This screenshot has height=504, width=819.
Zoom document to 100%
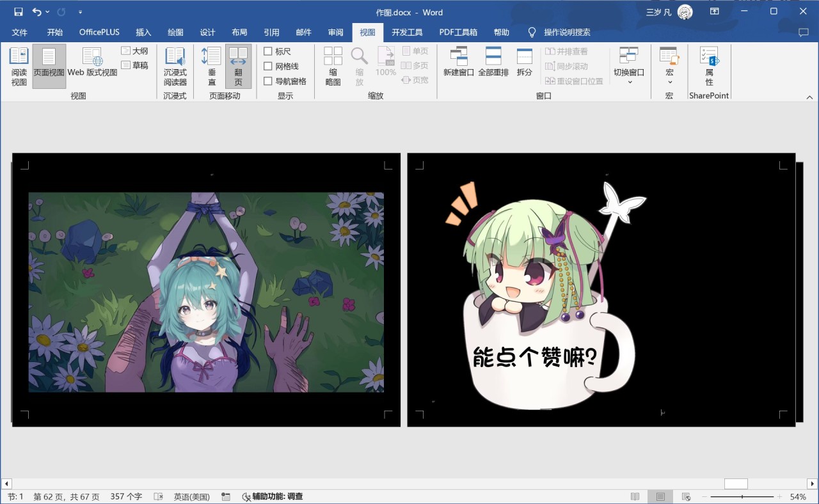(x=386, y=64)
